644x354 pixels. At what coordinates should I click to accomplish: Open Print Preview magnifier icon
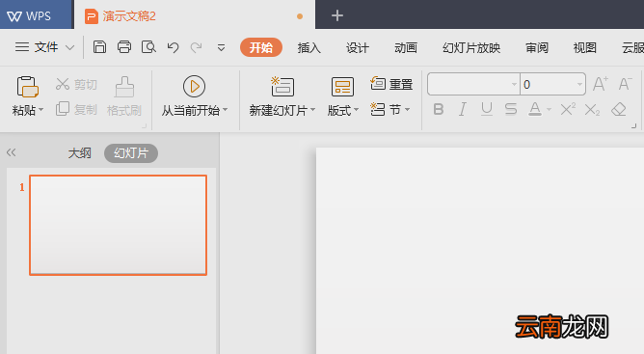(x=148, y=47)
